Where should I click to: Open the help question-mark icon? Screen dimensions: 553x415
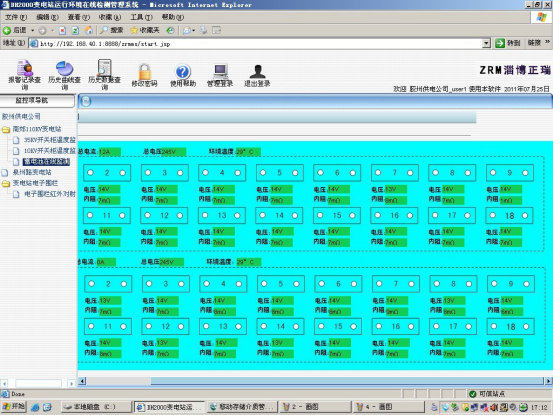tap(183, 72)
